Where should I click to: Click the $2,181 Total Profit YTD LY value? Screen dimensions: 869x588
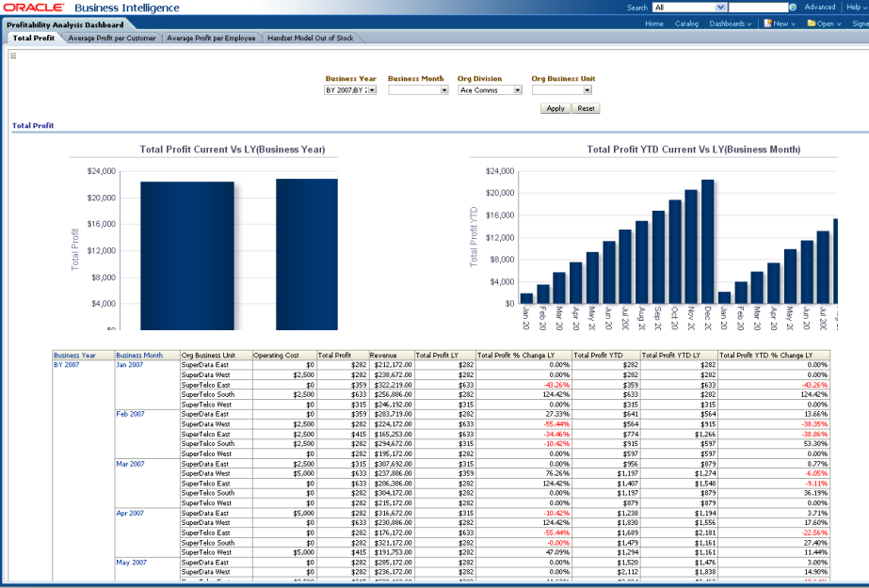pos(705,532)
